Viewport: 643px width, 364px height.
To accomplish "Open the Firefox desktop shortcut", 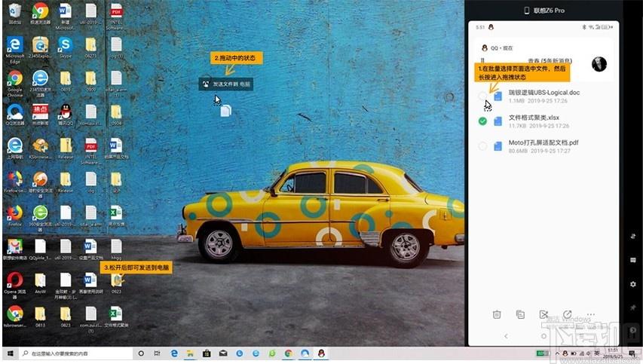I will pos(14,212).
